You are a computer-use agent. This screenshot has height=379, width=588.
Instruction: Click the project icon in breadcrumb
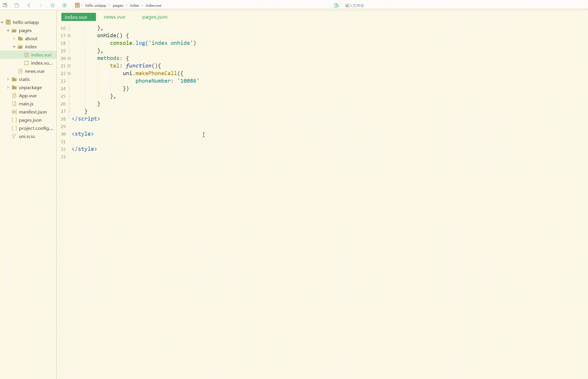[77, 5]
